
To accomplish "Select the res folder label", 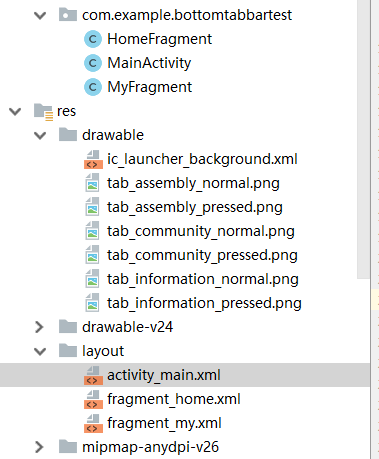I will click(x=66, y=111).
